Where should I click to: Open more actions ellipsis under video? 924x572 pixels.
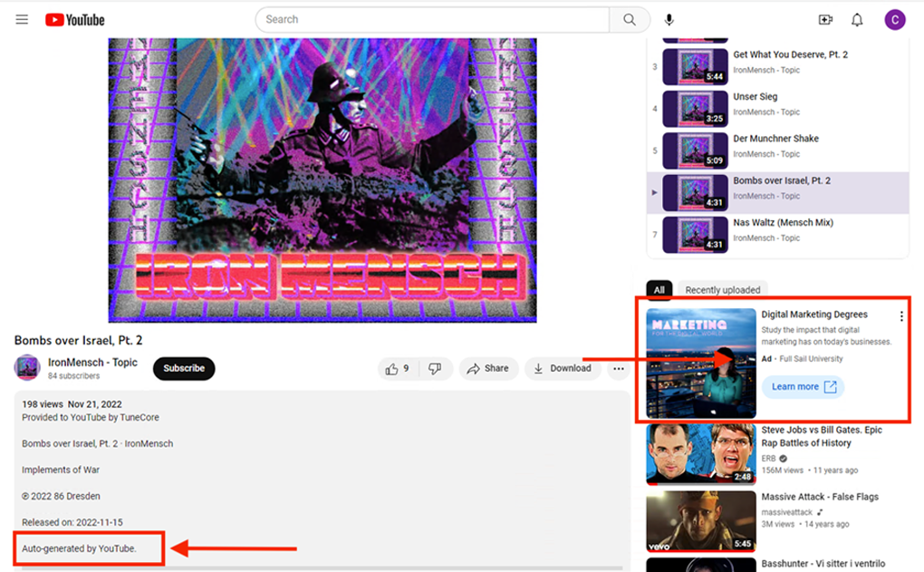tap(618, 368)
